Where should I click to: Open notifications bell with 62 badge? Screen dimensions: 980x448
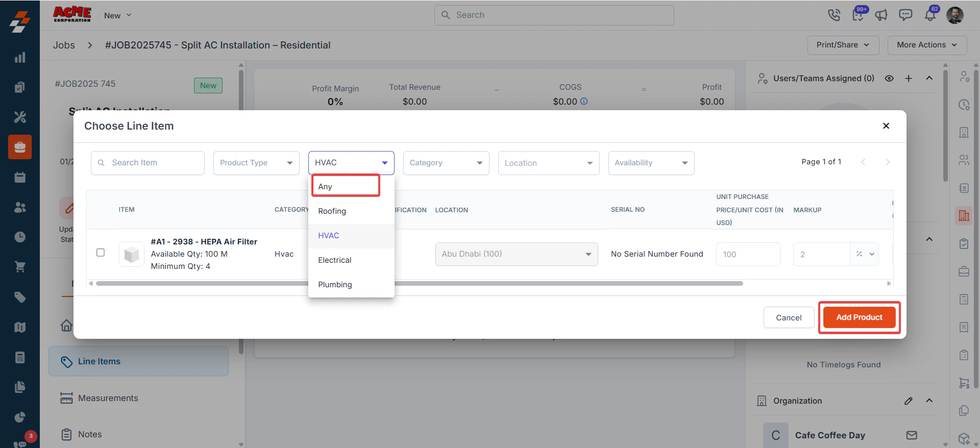pyautogui.click(x=930, y=14)
